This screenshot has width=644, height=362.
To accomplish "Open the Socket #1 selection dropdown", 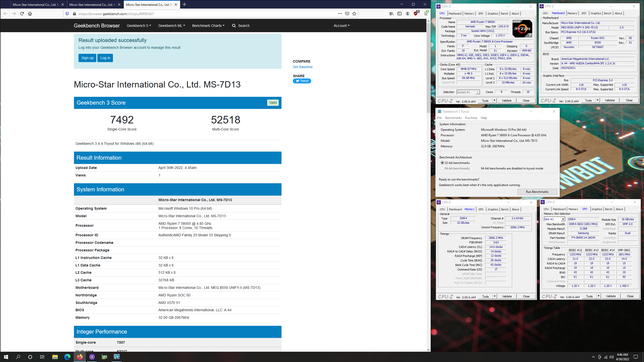I will (468, 92).
